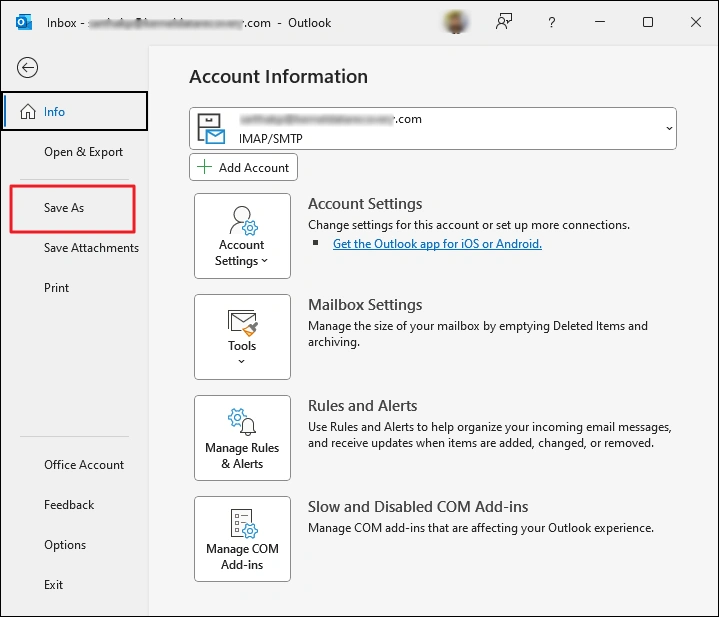Select the Info tab
The width and height of the screenshot is (719, 617).
point(75,111)
